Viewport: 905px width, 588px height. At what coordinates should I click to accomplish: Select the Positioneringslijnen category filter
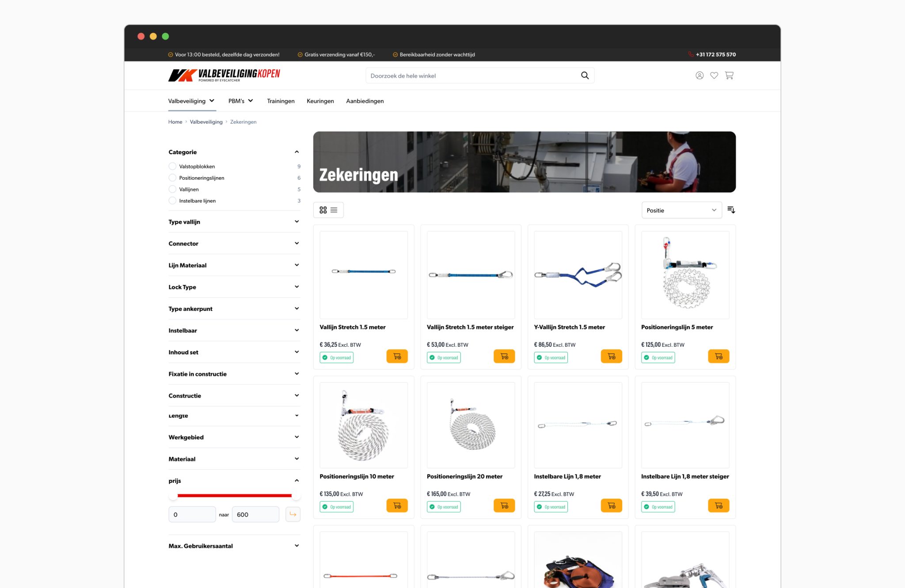[x=172, y=178]
